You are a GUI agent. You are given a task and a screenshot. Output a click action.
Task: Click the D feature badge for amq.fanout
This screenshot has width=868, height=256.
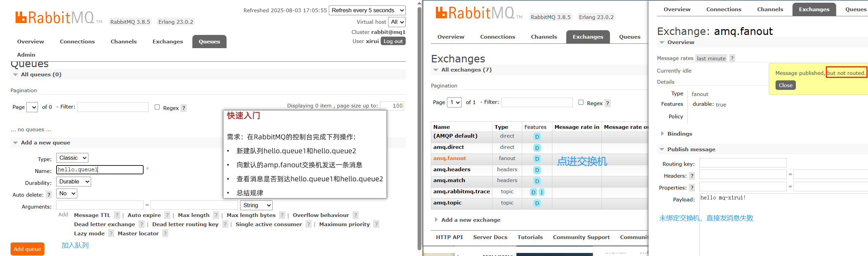pyautogui.click(x=537, y=159)
